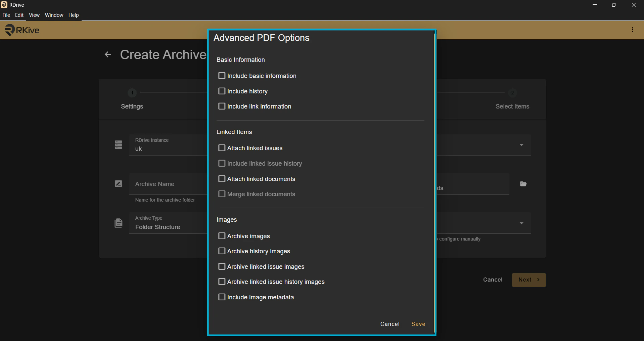
Task: Click the Next button chevron arrow
Action: pyautogui.click(x=538, y=280)
